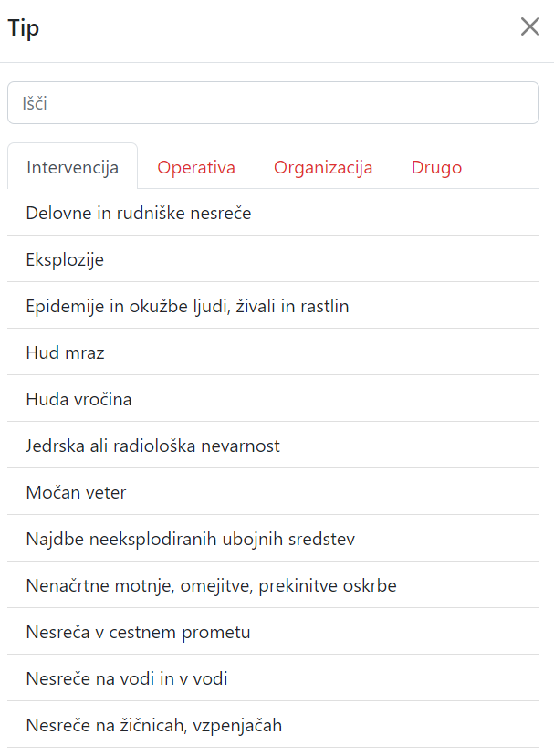Open the Operativa tab
Screen dimensions: 554x756
pyautogui.click(x=195, y=167)
